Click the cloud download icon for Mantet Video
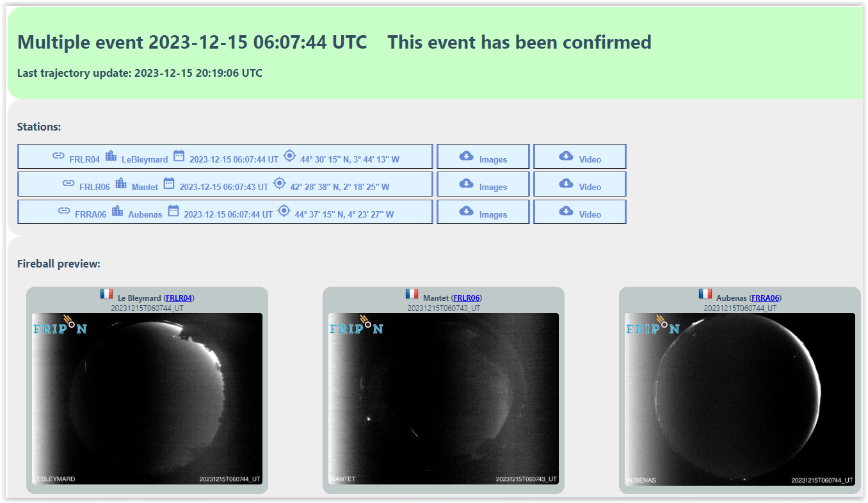868x503 pixels. [x=566, y=184]
